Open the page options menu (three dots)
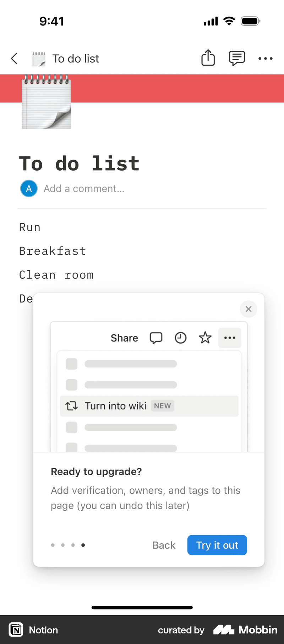284x644 pixels. pos(266,59)
